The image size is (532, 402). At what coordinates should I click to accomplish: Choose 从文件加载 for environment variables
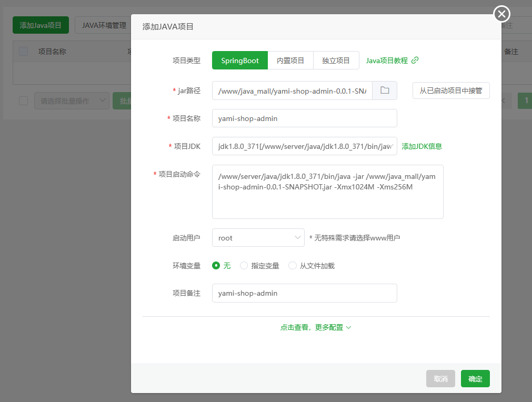(292, 266)
